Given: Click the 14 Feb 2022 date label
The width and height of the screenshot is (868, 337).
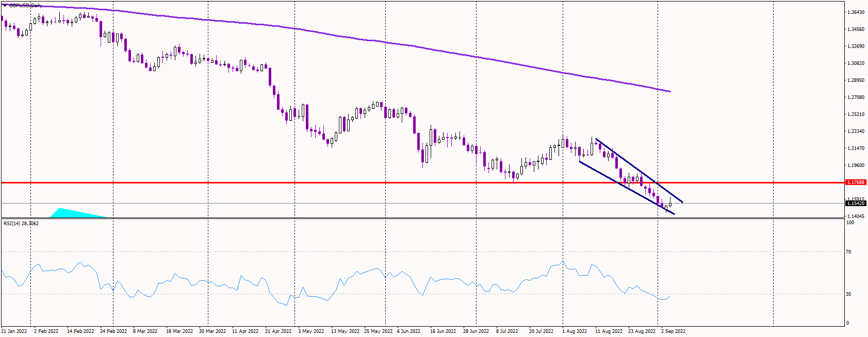Looking at the screenshot, I should [80, 331].
